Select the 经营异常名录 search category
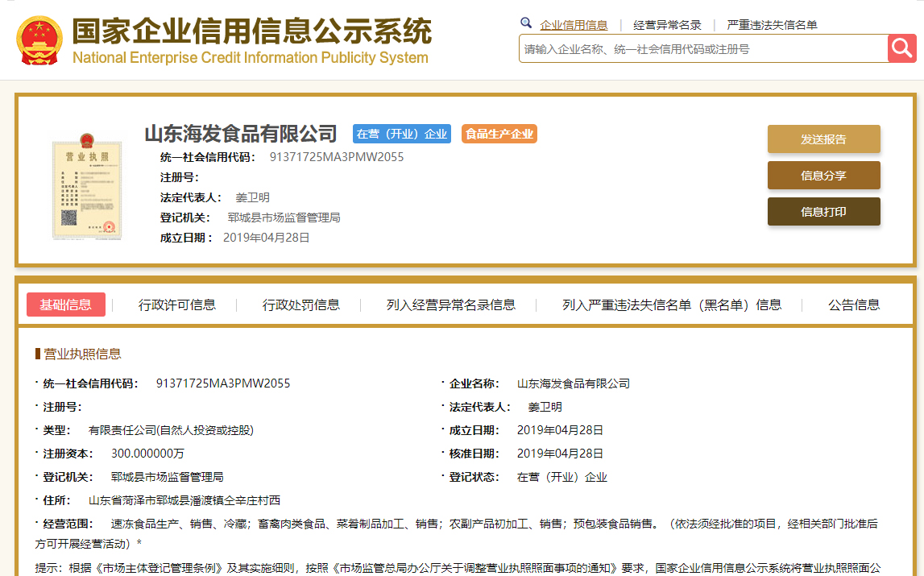924x576 pixels. pos(667,25)
